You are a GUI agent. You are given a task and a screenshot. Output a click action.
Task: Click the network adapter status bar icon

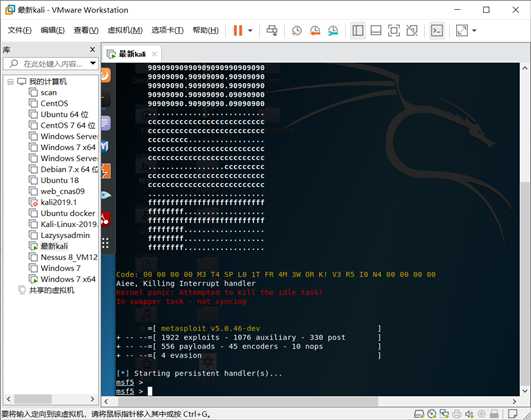click(444, 414)
